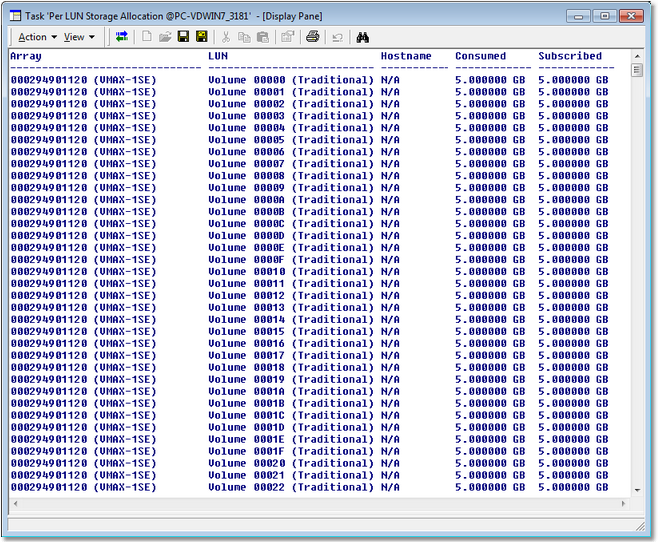Click the vertical scrollbar thumb
This screenshot has height=544, width=658.
pos(637,70)
